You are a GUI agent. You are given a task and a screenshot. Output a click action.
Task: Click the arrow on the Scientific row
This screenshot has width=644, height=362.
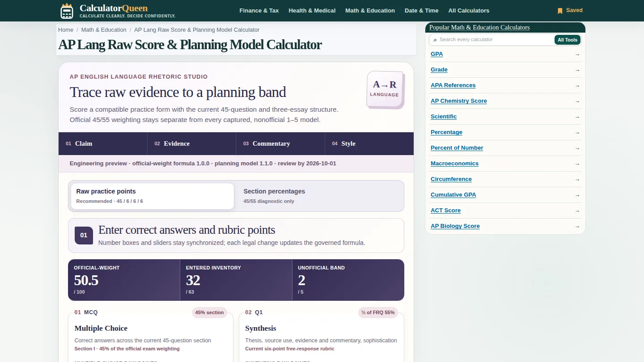point(577,117)
